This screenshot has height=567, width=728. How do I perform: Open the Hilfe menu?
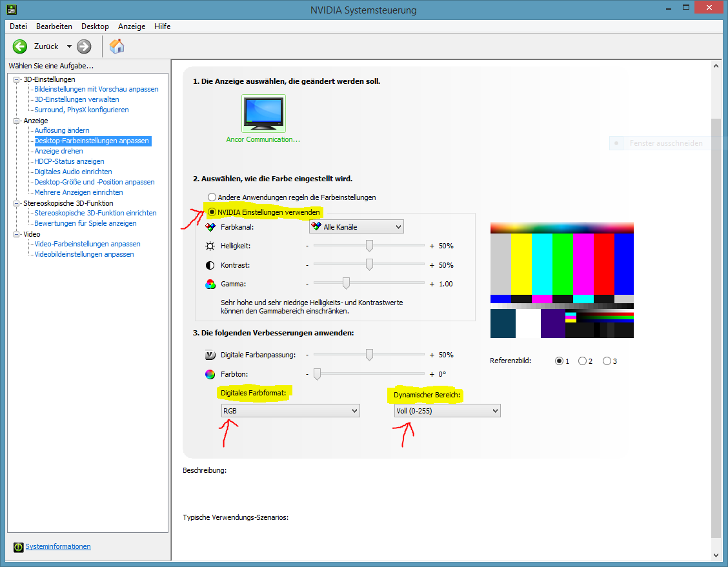tap(163, 26)
